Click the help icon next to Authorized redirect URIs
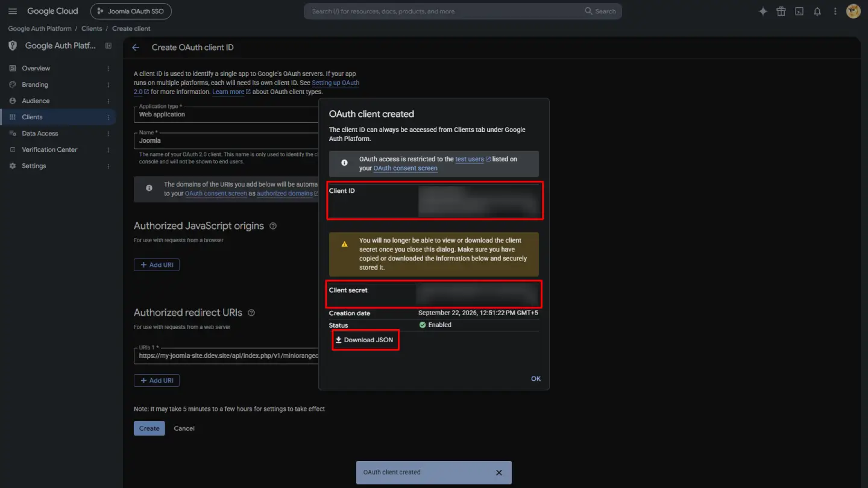The image size is (868, 488). click(x=251, y=313)
